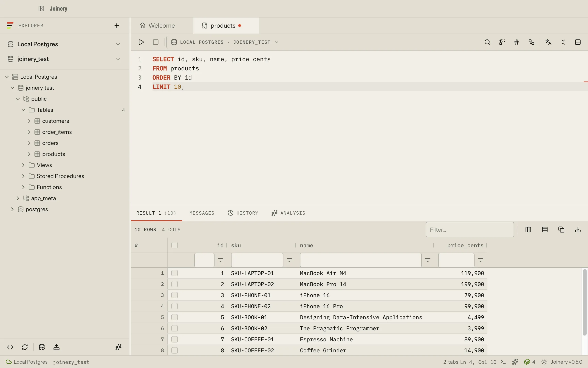588x368 pixels.
Task: Click Joinery v0.5.0 version label
Action: [566, 362]
